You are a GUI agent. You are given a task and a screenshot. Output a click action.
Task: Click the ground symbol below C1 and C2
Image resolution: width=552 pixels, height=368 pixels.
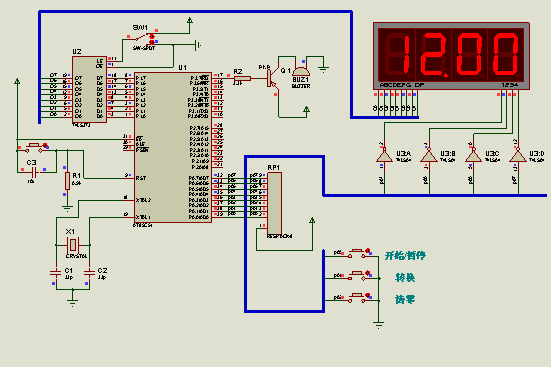click(73, 303)
